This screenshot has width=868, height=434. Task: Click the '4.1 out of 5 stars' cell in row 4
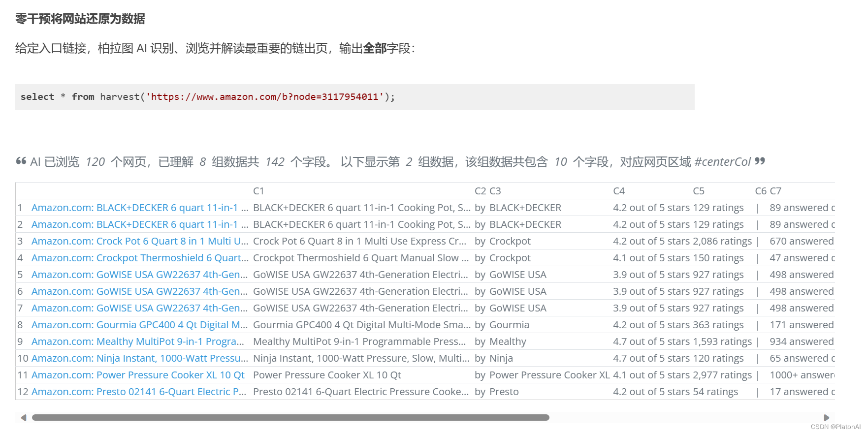click(x=651, y=258)
